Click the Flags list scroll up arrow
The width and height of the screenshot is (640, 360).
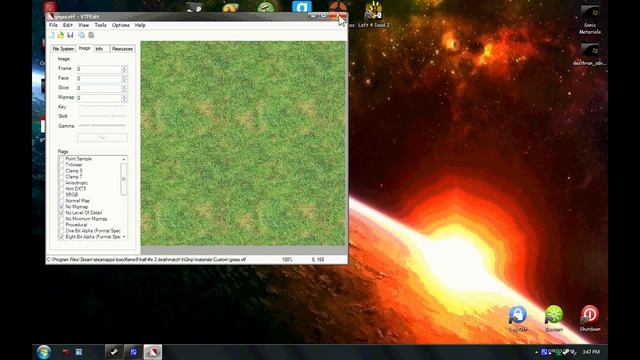124,159
